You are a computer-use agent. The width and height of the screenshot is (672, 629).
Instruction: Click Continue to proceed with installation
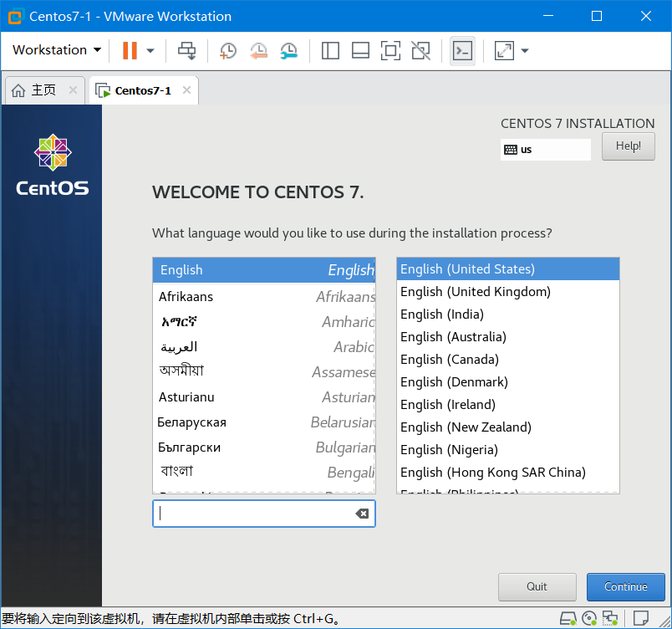point(625,586)
